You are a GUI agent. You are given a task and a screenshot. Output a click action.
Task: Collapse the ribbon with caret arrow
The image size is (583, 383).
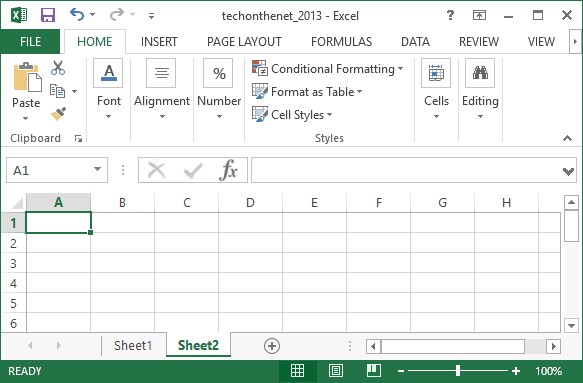(x=567, y=138)
